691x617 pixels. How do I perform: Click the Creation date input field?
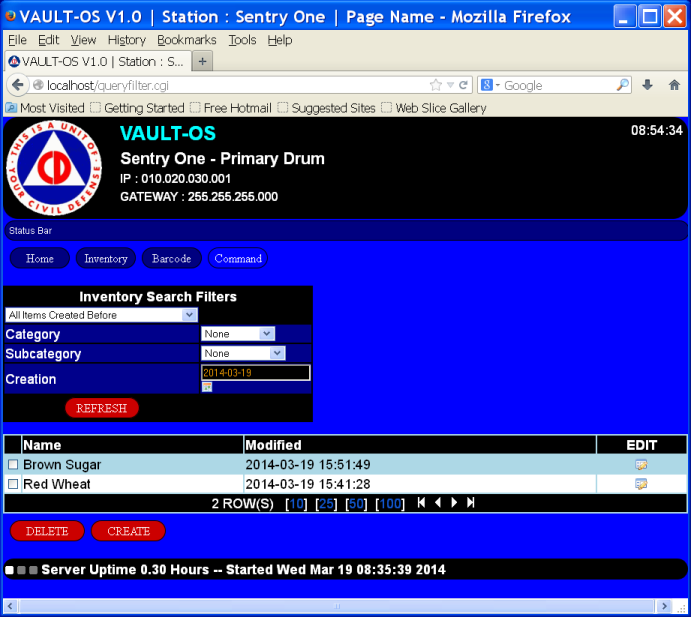255,372
